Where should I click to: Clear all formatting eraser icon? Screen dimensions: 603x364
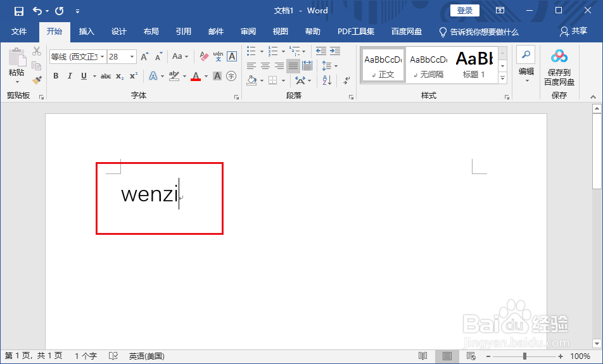[204, 57]
